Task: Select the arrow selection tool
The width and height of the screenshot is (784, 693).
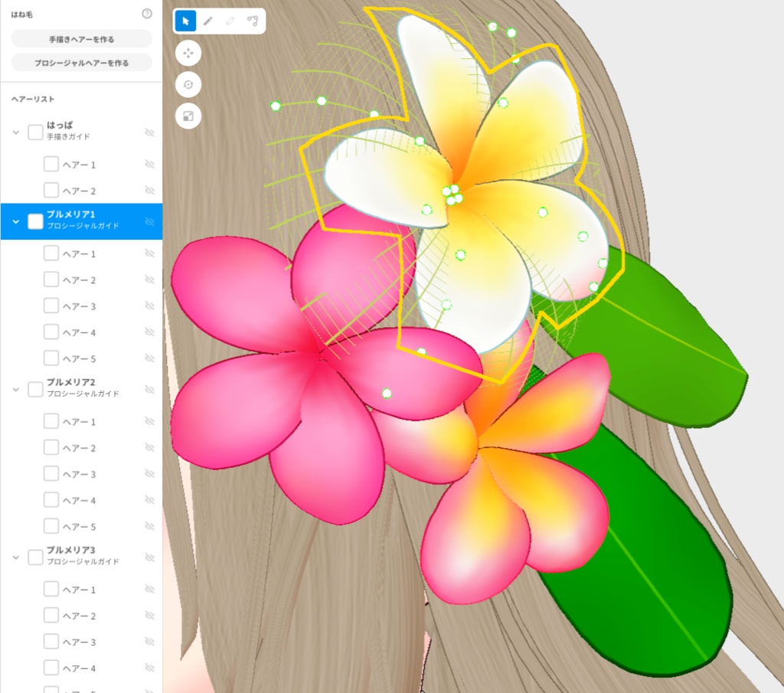Action: (185, 21)
